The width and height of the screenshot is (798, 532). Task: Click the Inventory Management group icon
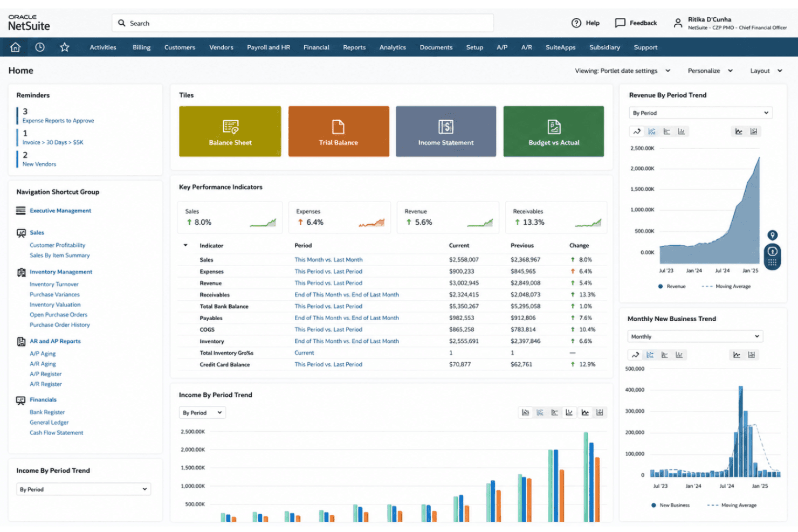coord(21,272)
